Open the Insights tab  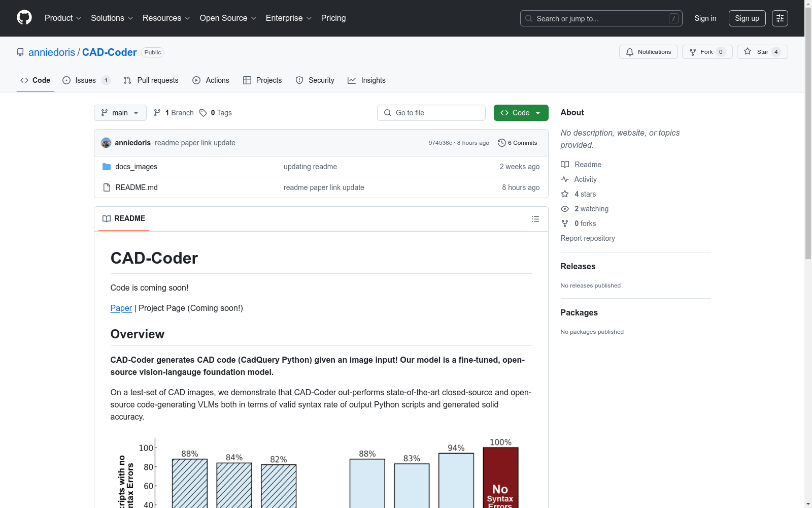366,80
